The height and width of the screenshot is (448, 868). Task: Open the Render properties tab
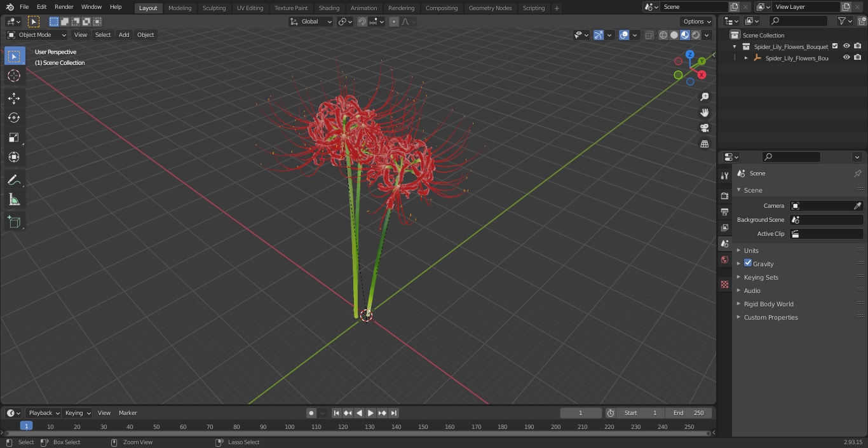coord(724,196)
